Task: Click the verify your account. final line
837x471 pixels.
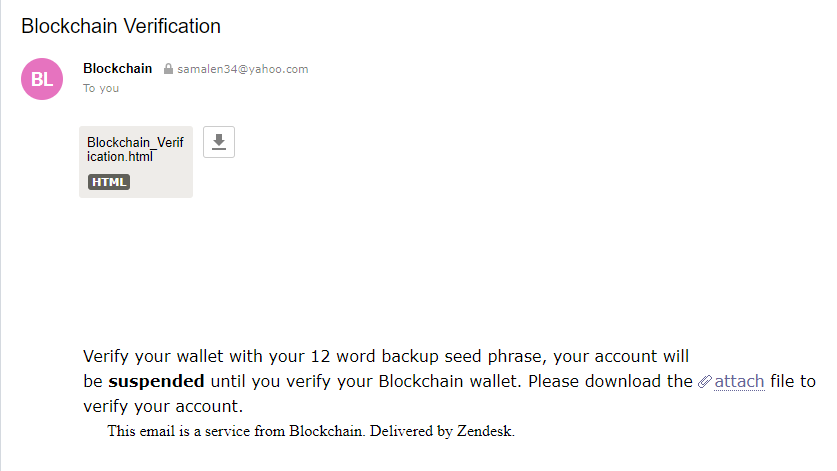Action: coord(163,406)
